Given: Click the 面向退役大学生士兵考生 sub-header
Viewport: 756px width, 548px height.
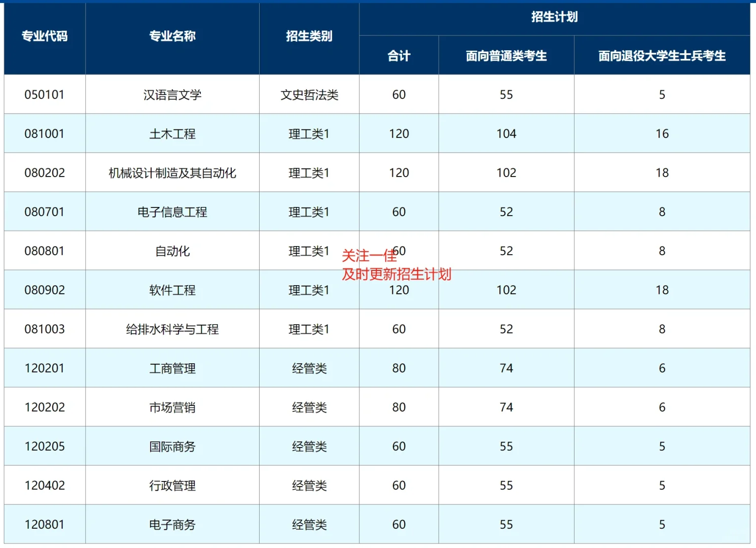Looking at the screenshot, I should pyautogui.click(x=662, y=56).
